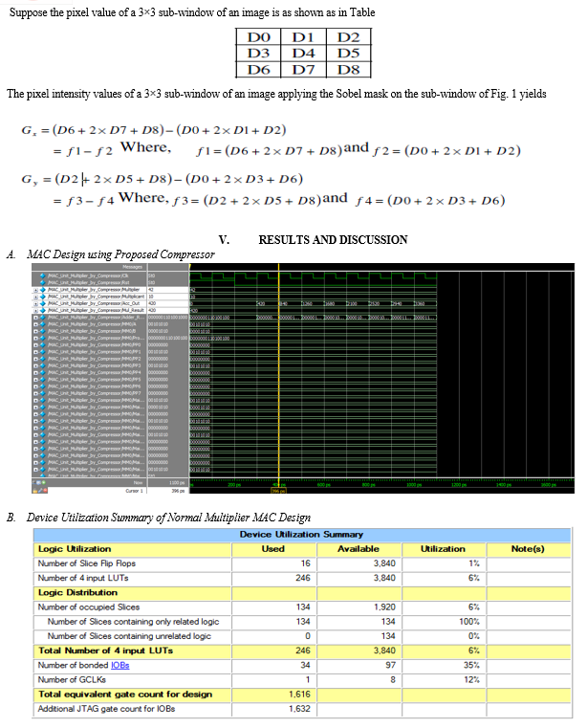The height and width of the screenshot is (728, 587).
Task: Select the Number of Slice Flip Flops row
Action: coord(301,563)
